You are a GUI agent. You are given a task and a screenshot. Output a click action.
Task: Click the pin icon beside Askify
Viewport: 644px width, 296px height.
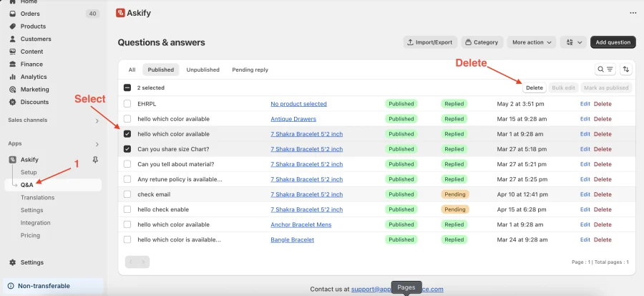click(x=95, y=160)
